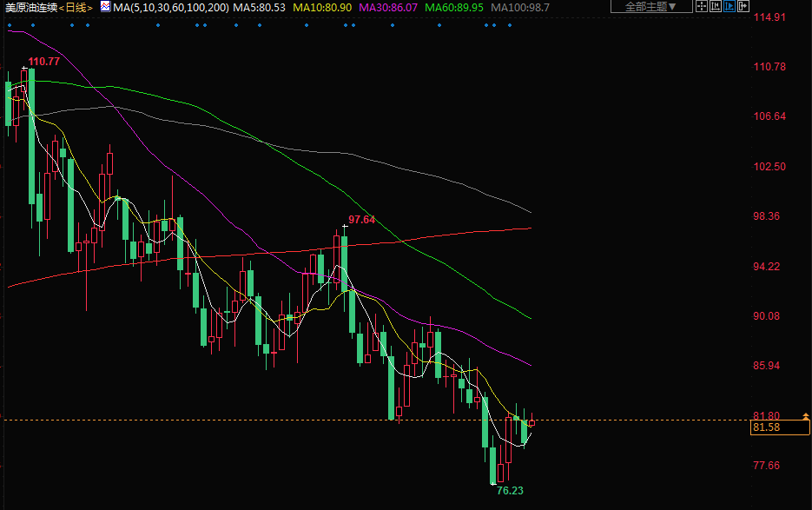
Task: Click the exit arrow icon at top right
Action: coord(743,7)
